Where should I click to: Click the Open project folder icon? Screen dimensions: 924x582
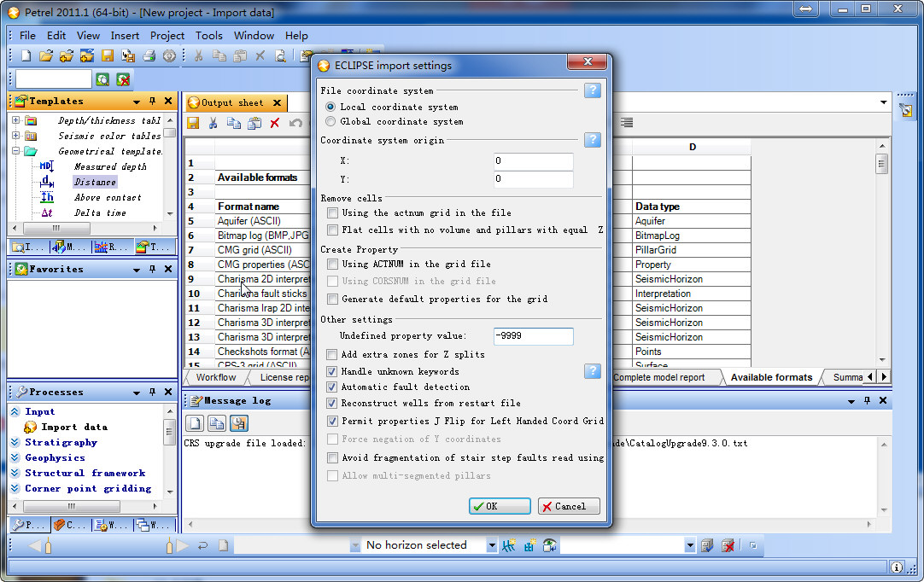(46, 55)
